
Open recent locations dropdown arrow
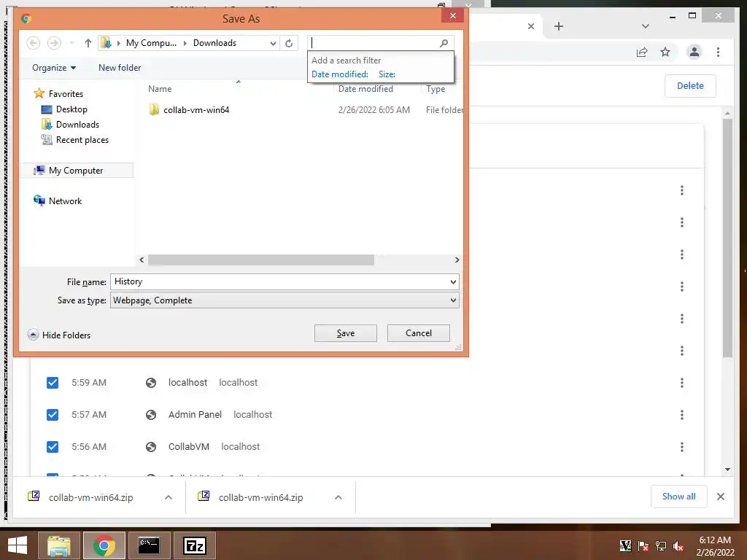(72, 43)
